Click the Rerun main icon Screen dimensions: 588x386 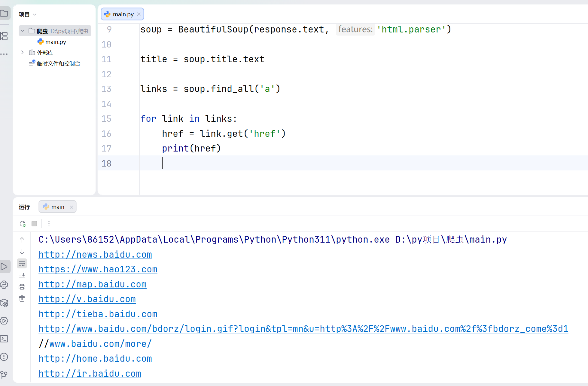[23, 224]
